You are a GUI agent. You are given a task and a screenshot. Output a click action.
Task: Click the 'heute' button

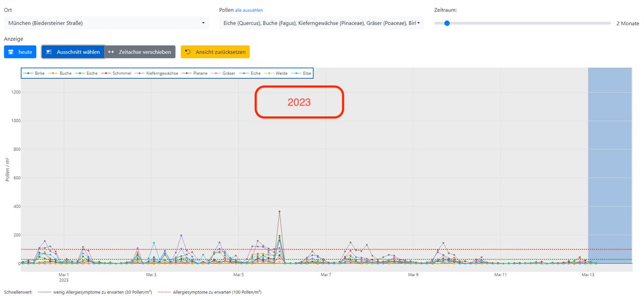pos(20,52)
